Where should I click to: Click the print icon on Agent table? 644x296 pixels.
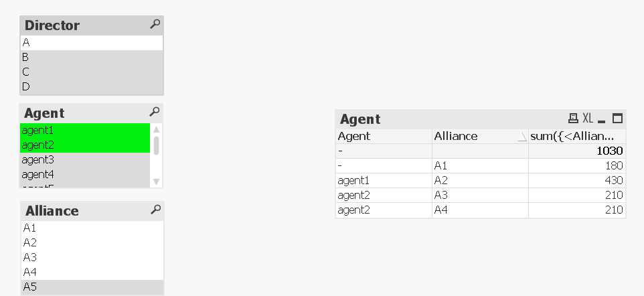pyautogui.click(x=573, y=119)
